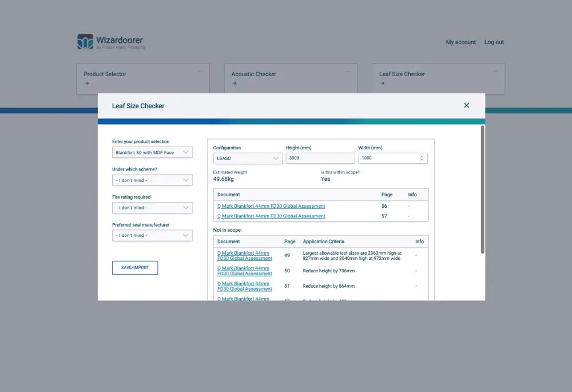The image size is (572, 392).
Task: Open the page 49 not-in-scope document link
Action: point(245,255)
